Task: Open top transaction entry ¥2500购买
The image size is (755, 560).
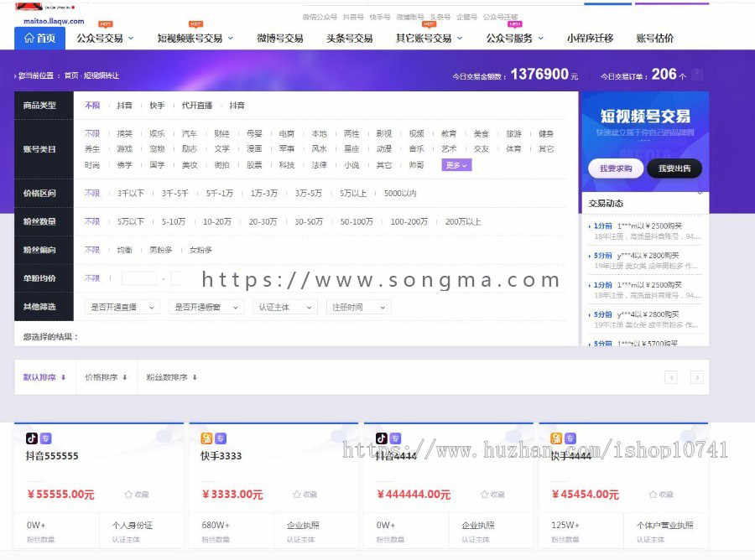Action: click(x=645, y=231)
